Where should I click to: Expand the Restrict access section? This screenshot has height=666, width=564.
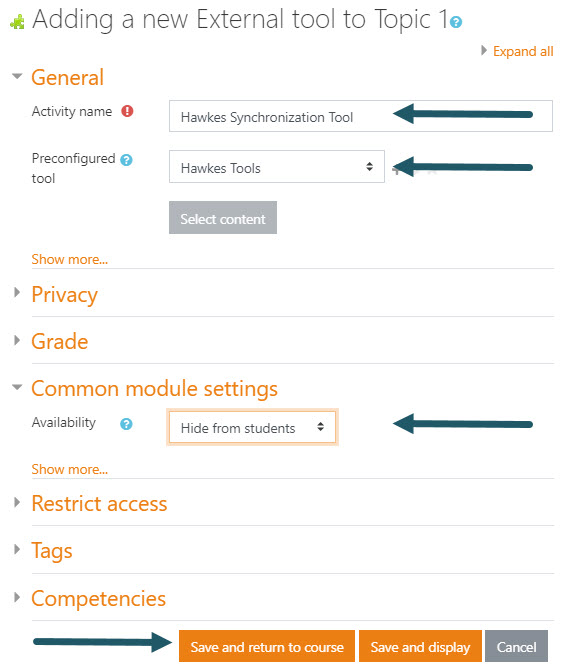(99, 503)
